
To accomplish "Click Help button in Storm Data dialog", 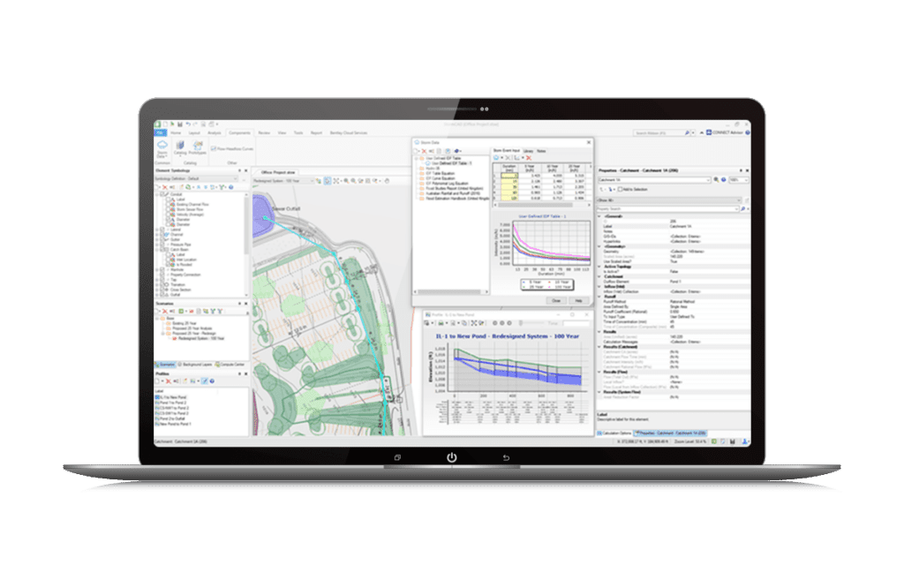I will 579,300.
